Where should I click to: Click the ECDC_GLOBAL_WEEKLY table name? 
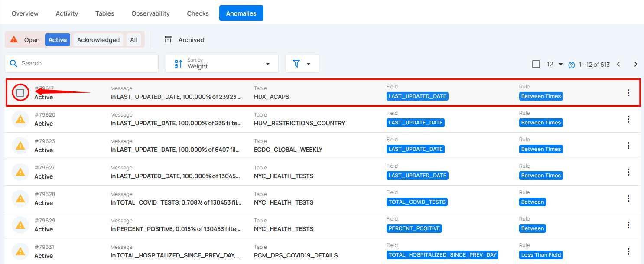click(x=288, y=150)
